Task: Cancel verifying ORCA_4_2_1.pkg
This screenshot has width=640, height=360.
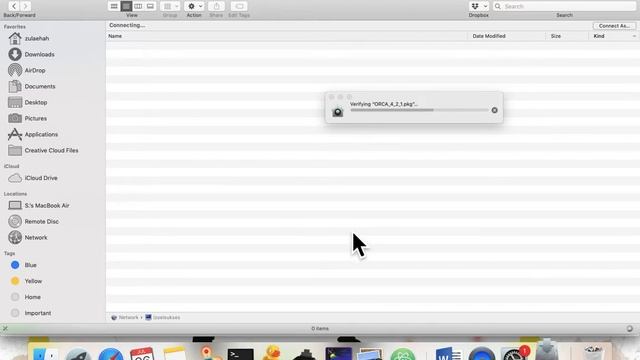Action: point(494,110)
